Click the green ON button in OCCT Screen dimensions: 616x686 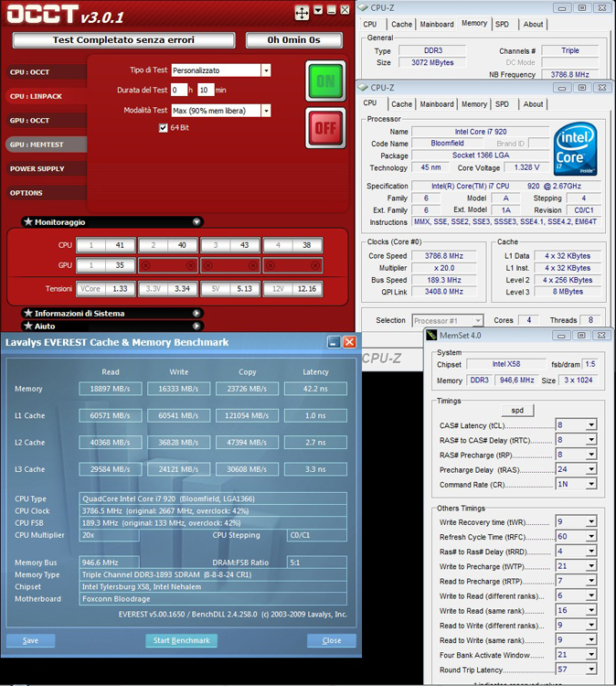(x=325, y=80)
